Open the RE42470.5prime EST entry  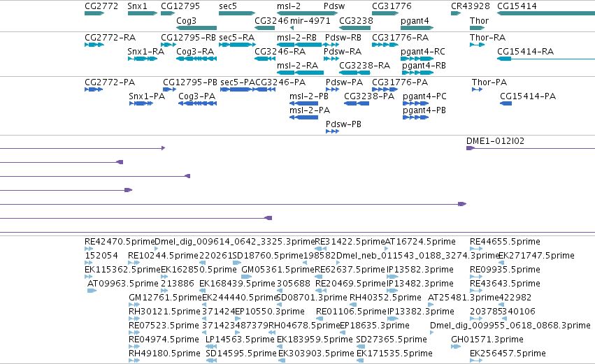click(120, 242)
